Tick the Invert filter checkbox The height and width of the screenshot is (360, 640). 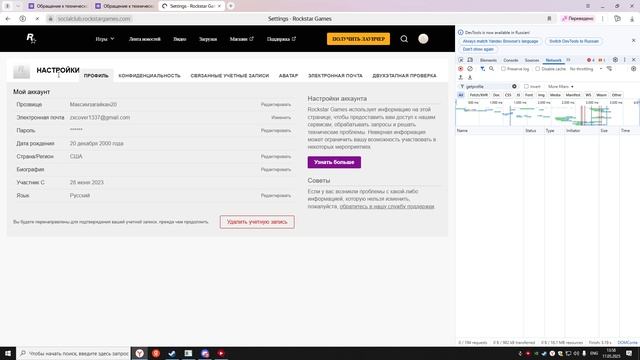526,87
